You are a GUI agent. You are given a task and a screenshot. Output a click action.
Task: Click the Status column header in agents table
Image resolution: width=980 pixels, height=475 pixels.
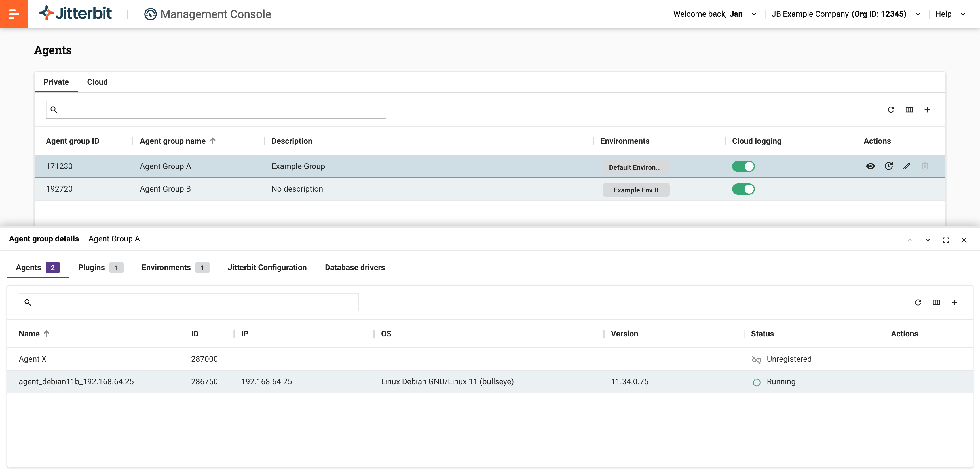pyautogui.click(x=763, y=334)
